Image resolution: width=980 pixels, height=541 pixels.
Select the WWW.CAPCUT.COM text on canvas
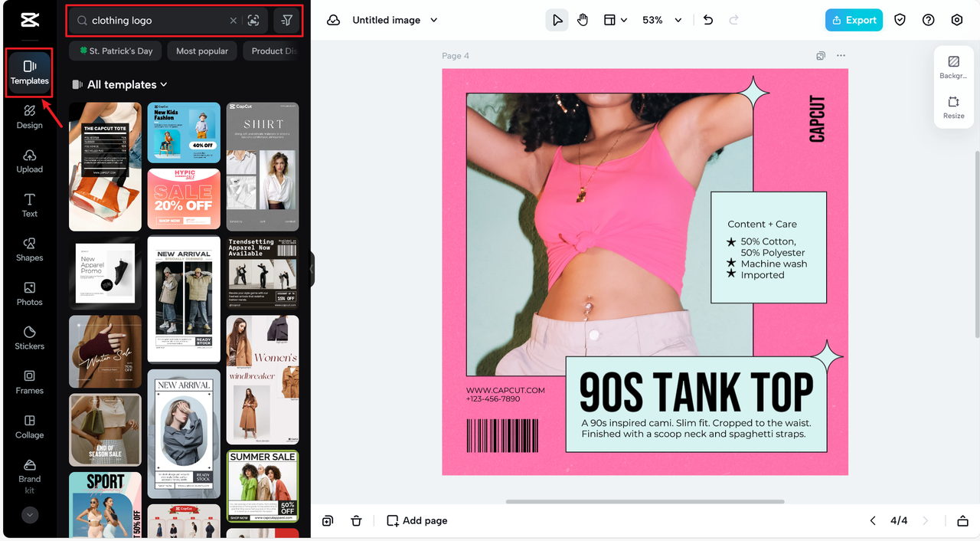[505, 390]
